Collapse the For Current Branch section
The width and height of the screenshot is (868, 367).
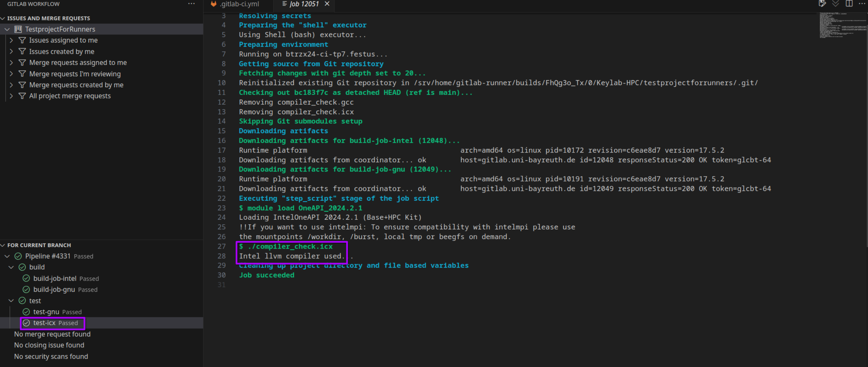coord(3,245)
